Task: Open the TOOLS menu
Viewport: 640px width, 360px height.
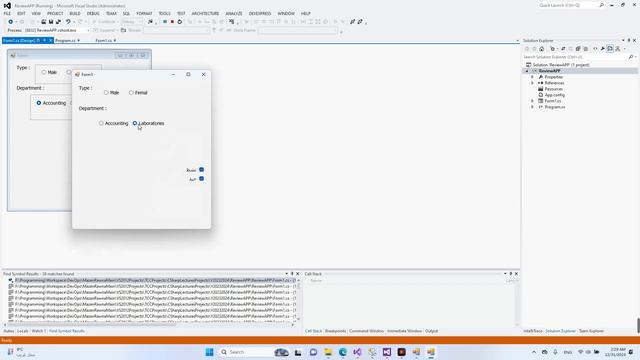Action: coord(164,13)
